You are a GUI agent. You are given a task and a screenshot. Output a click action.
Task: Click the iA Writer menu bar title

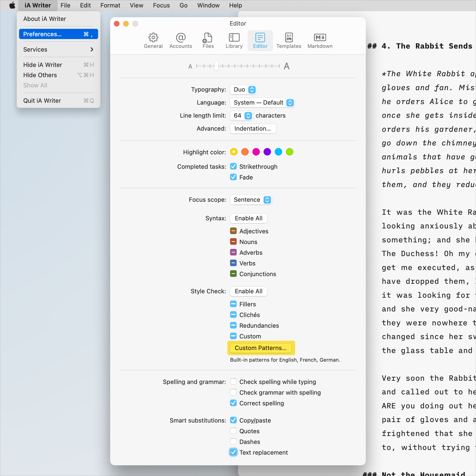tap(38, 5)
